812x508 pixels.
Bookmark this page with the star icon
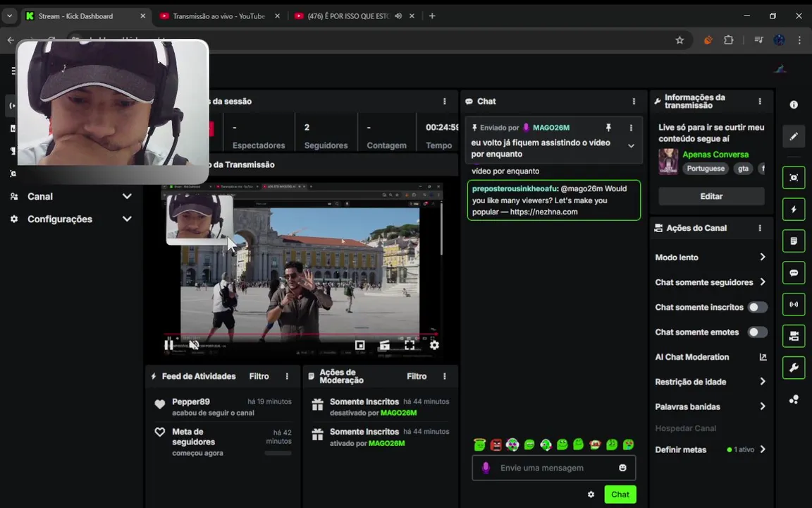pyautogui.click(x=679, y=40)
